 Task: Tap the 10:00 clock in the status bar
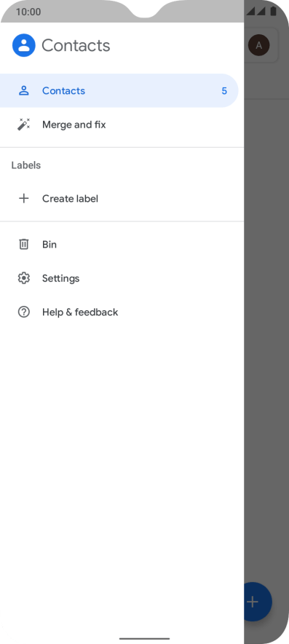tap(28, 12)
